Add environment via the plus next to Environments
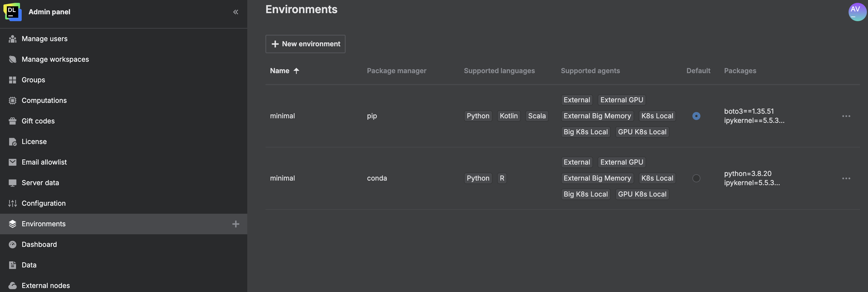The image size is (868, 292). (x=236, y=223)
